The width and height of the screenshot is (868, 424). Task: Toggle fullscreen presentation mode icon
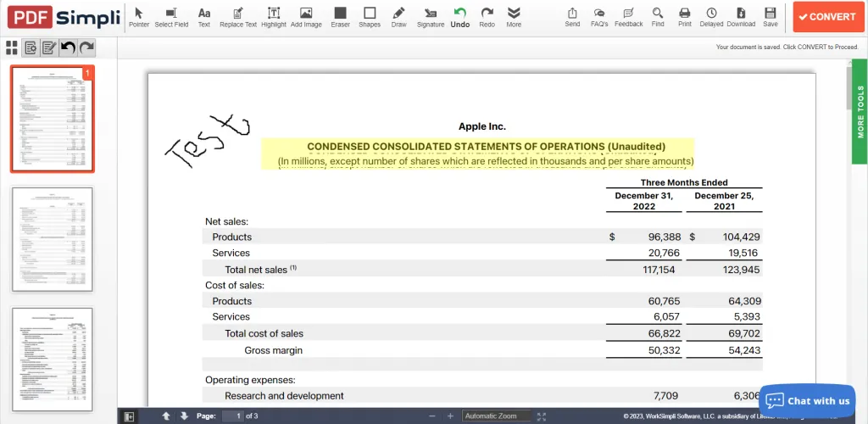[x=542, y=416]
